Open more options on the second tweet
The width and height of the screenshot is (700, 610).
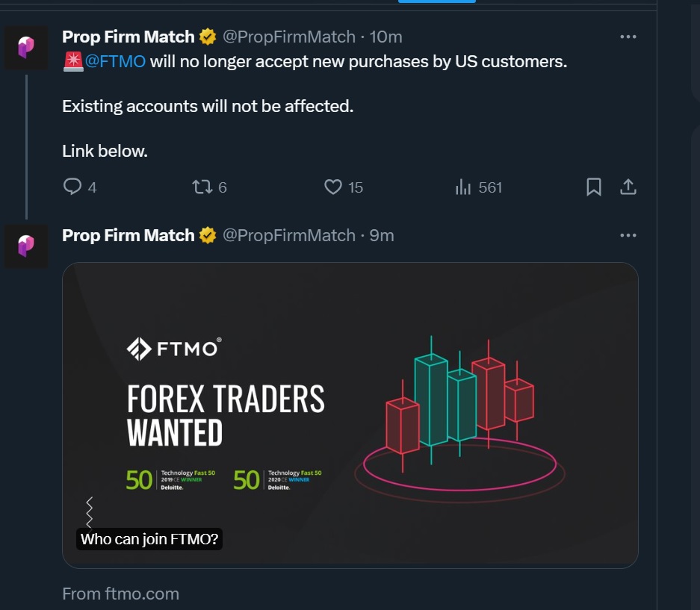click(x=628, y=235)
